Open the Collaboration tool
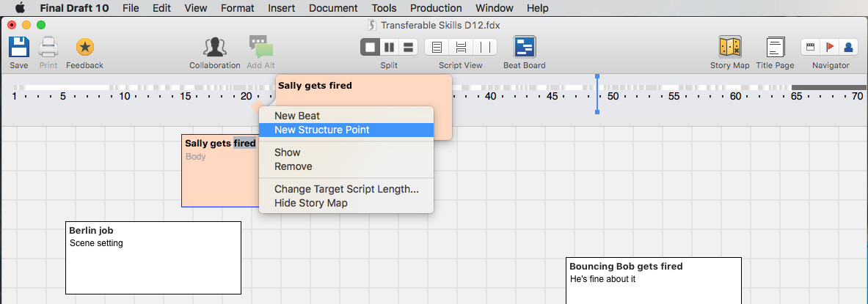 (215, 48)
